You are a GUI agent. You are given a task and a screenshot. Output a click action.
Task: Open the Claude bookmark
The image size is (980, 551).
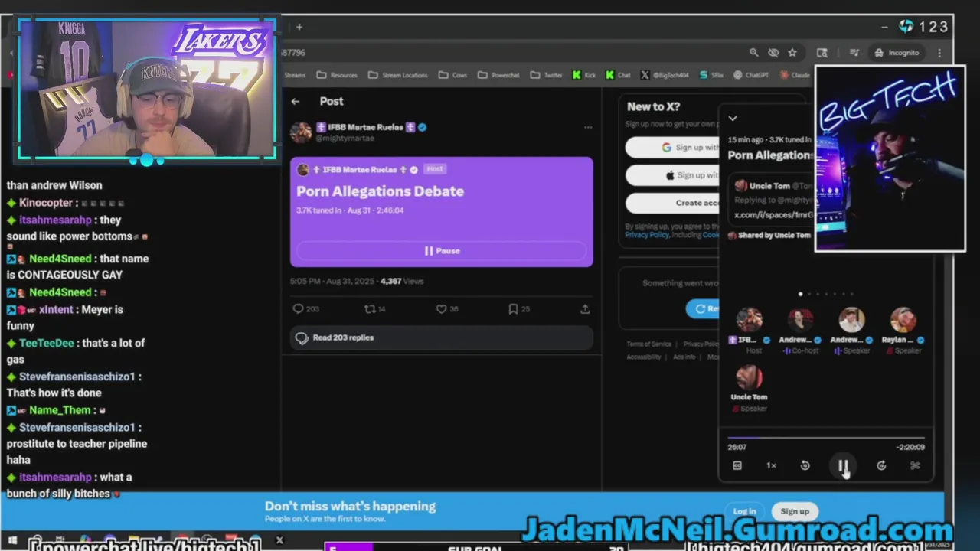coord(795,75)
